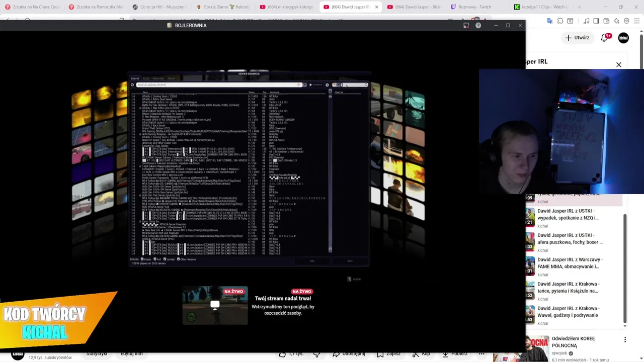The image size is (644, 362).
Task: Sort servers by the Players column header
Action: (x=252, y=92)
